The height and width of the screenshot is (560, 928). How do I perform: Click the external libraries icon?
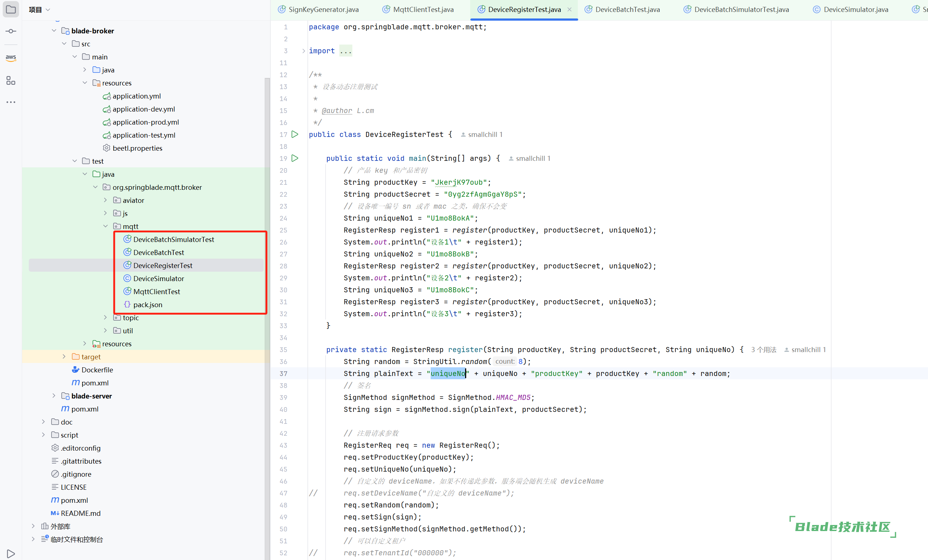(45, 526)
